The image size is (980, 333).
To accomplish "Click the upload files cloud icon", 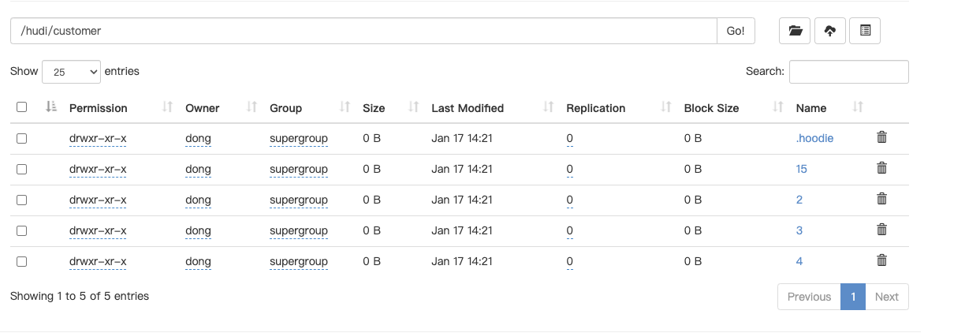I will point(829,31).
